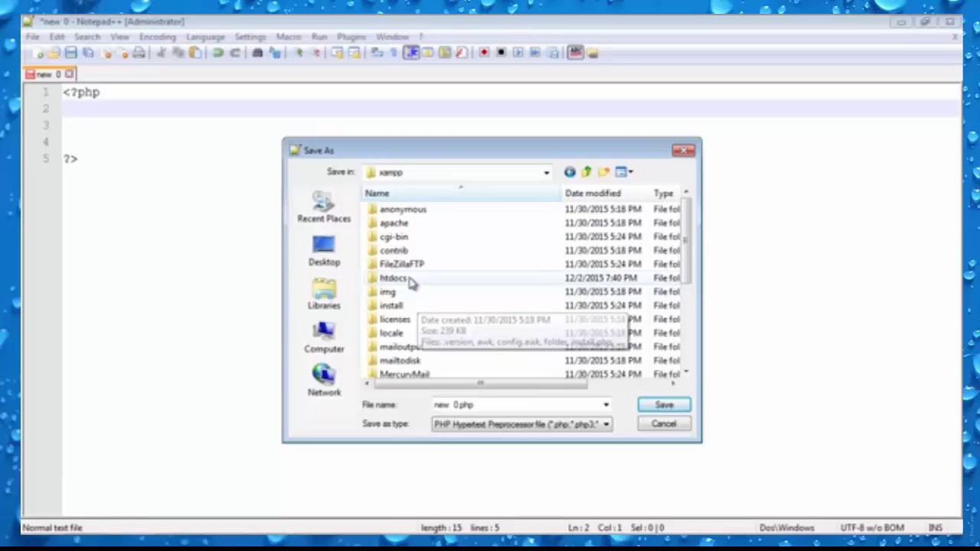980x551 pixels.
Task: Click the file list horizontal scrollbar
Action: pyautogui.click(x=481, y=383)
